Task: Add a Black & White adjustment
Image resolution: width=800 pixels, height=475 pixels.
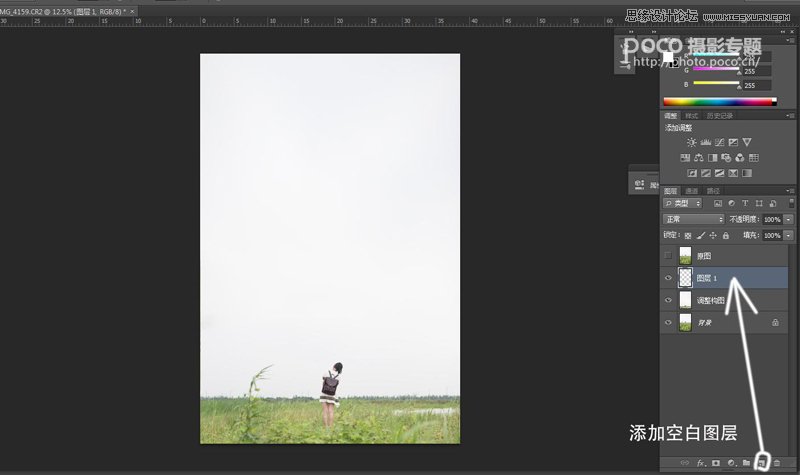Action: click(x=713, y=158)
